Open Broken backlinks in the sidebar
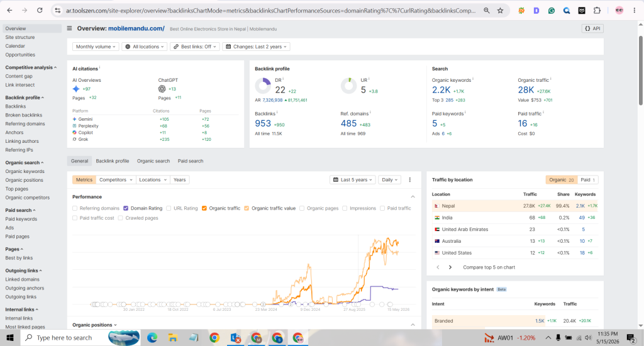This screenshot has width=644, height=346. coord(24,115)
